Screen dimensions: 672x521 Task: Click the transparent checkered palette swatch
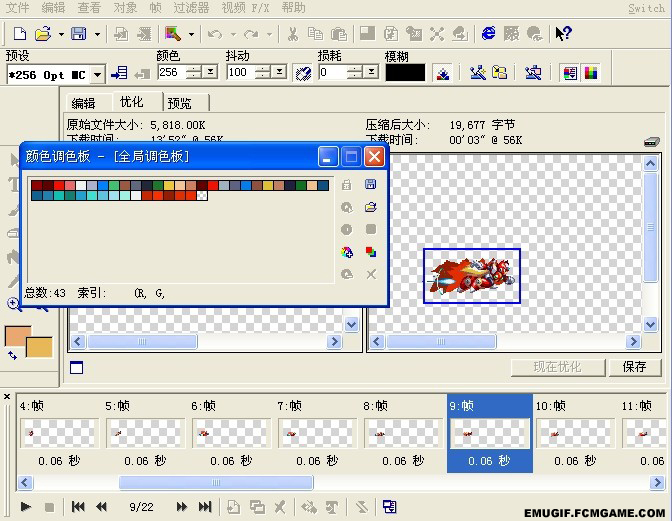[202, 196]
